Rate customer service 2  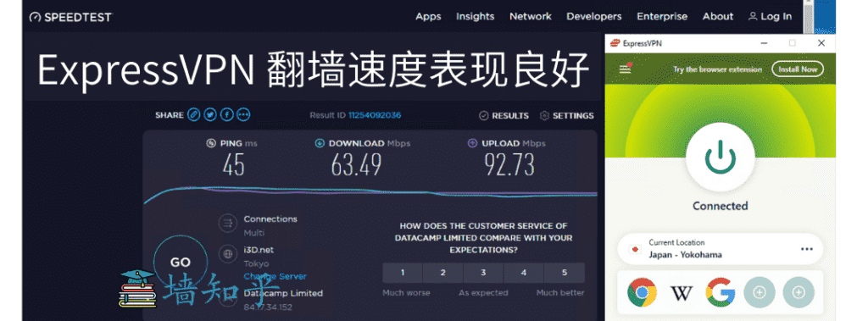pyautogui.click(x=442, y=272)
